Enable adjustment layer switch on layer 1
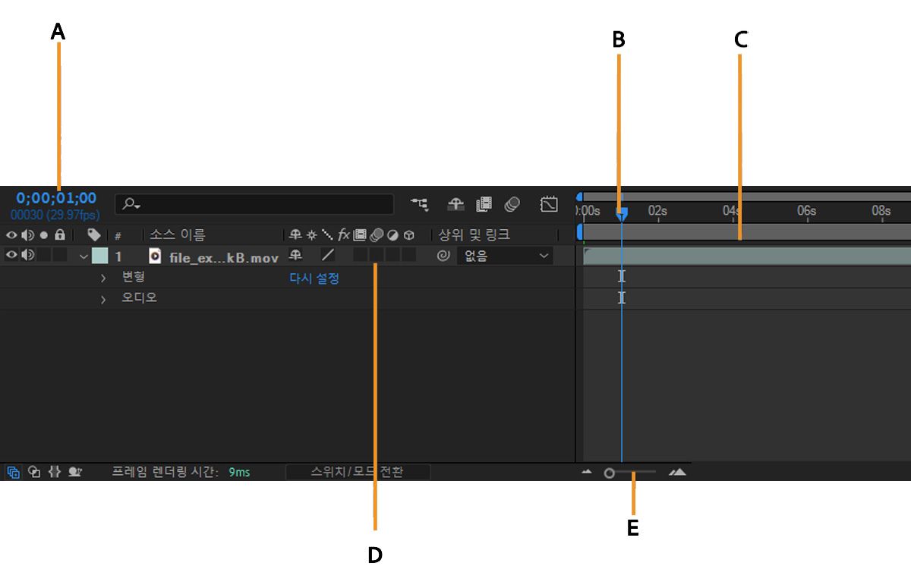 [392, 256]
